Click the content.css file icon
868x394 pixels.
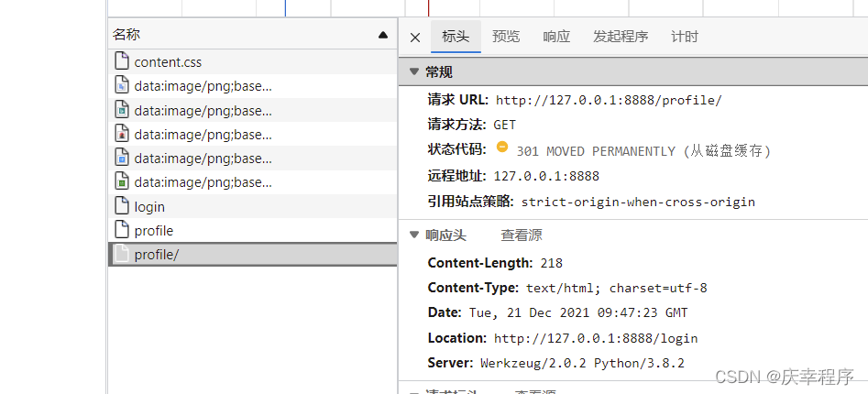122,61
